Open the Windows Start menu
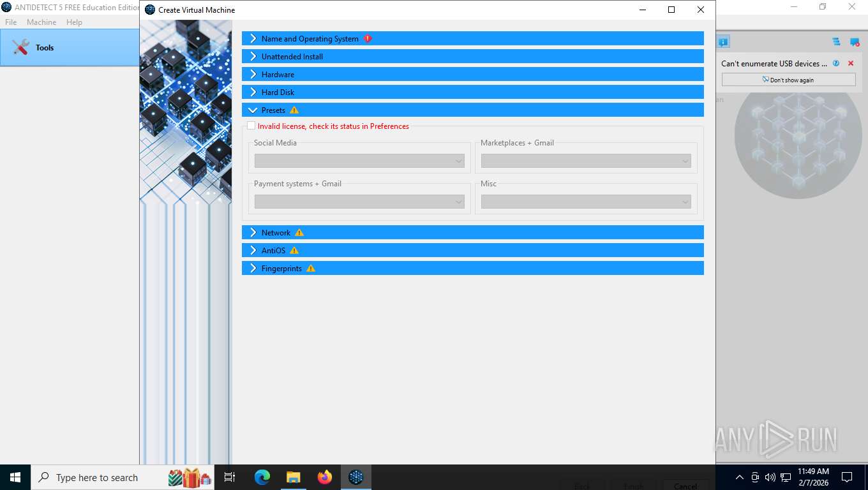 (15, 477)
